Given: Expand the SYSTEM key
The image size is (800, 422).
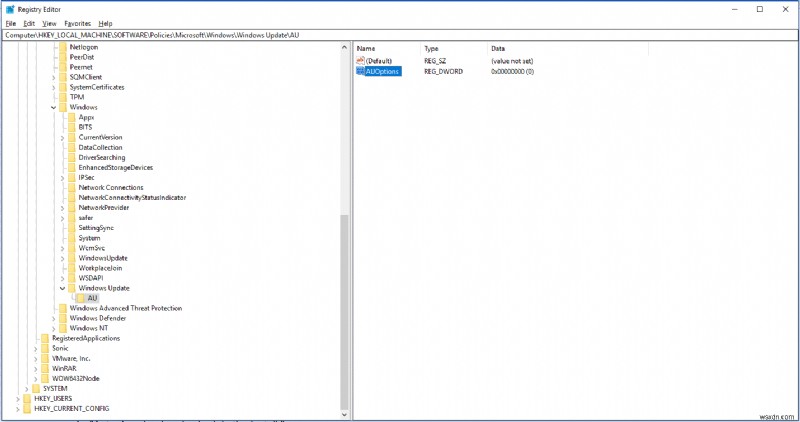Looking at the screenshot, I should pyautogui.click(x=27, y=389).
